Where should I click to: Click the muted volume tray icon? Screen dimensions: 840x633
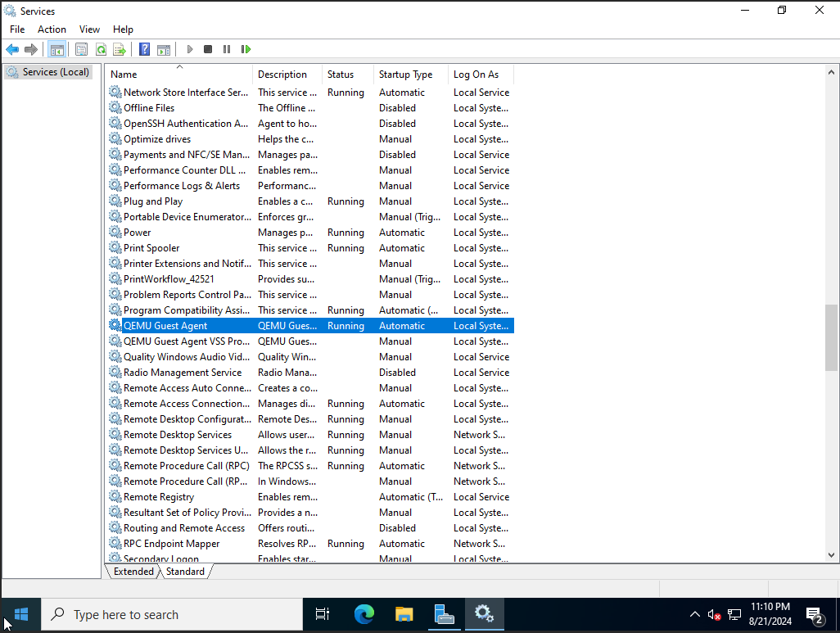714,615
